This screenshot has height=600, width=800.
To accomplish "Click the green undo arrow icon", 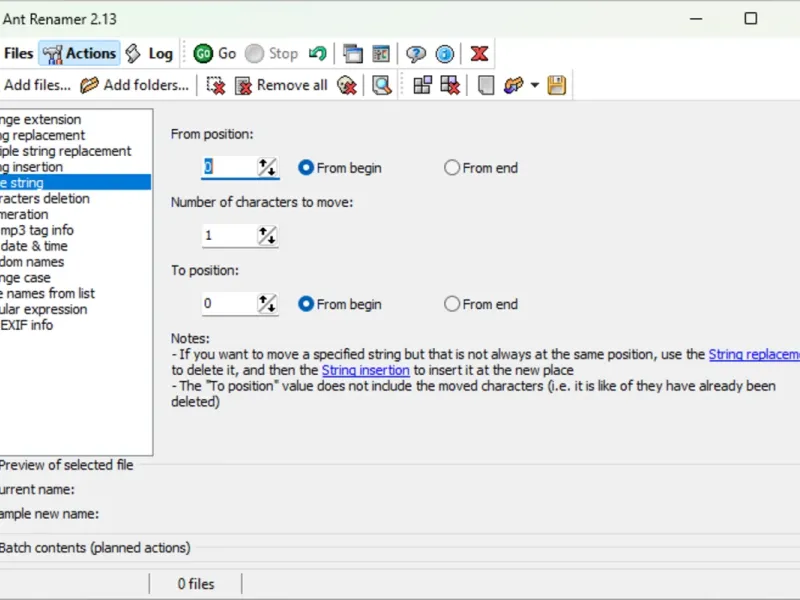I will pos(318,53).
